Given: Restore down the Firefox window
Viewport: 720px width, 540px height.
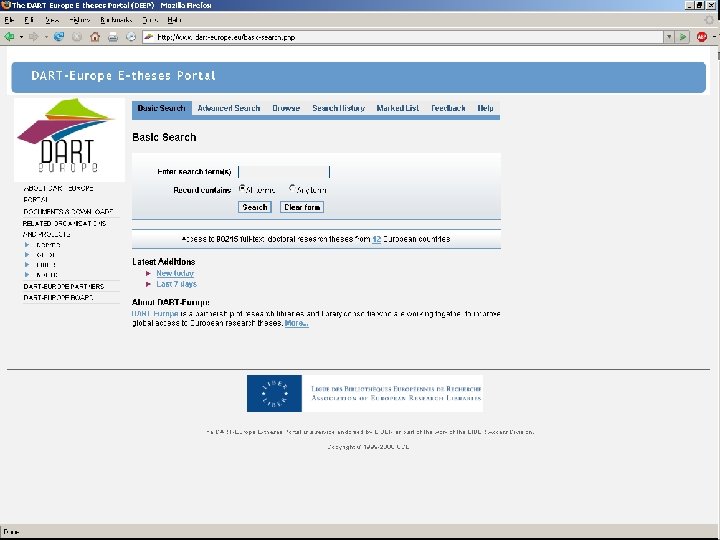Looking at the screenshot, I should pyautogui.click(x=700, y=5).
